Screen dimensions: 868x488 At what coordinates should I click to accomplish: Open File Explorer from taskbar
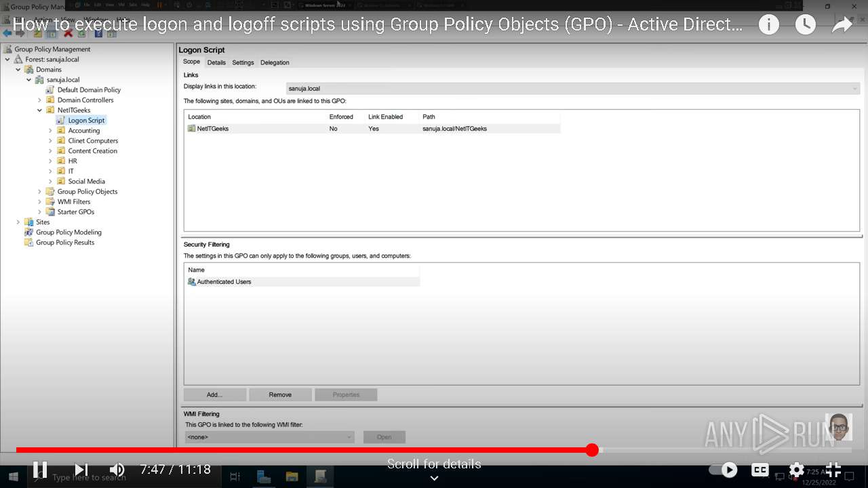pos(292,476)
